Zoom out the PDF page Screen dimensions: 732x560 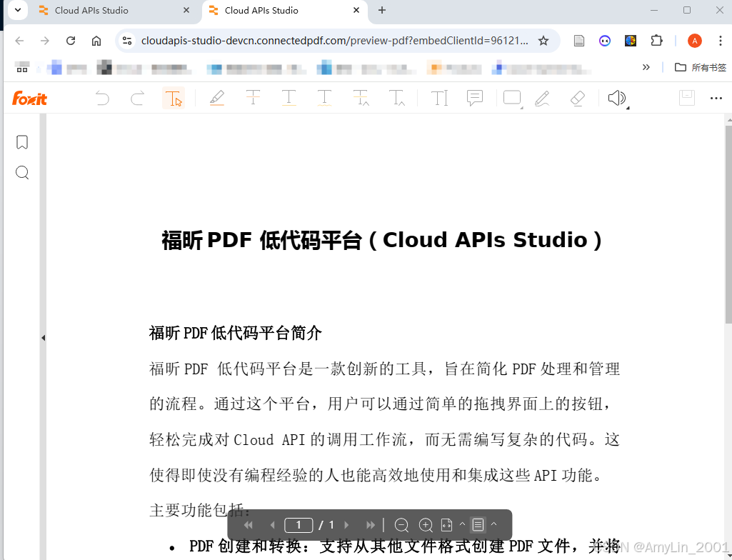click(401, 525)
